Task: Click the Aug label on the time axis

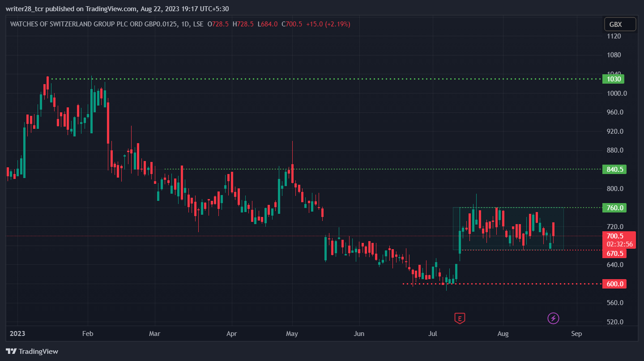Action: point(503,334)
